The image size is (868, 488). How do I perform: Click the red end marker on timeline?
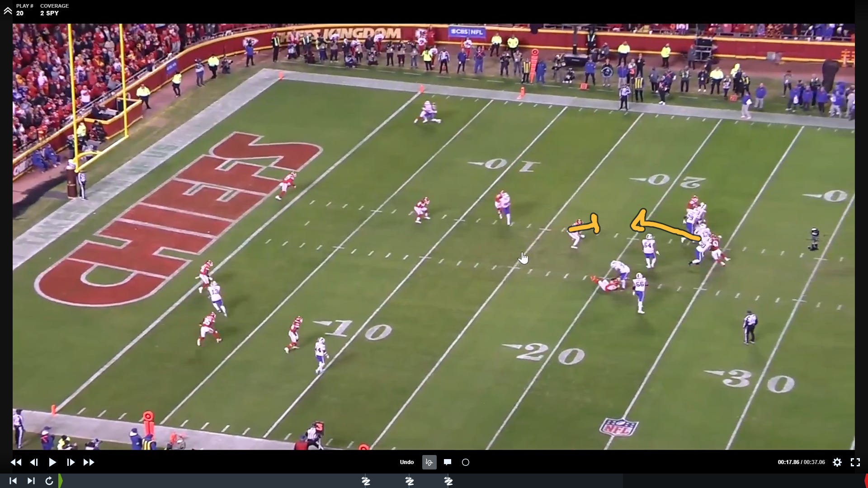click(x=866, y=481)
